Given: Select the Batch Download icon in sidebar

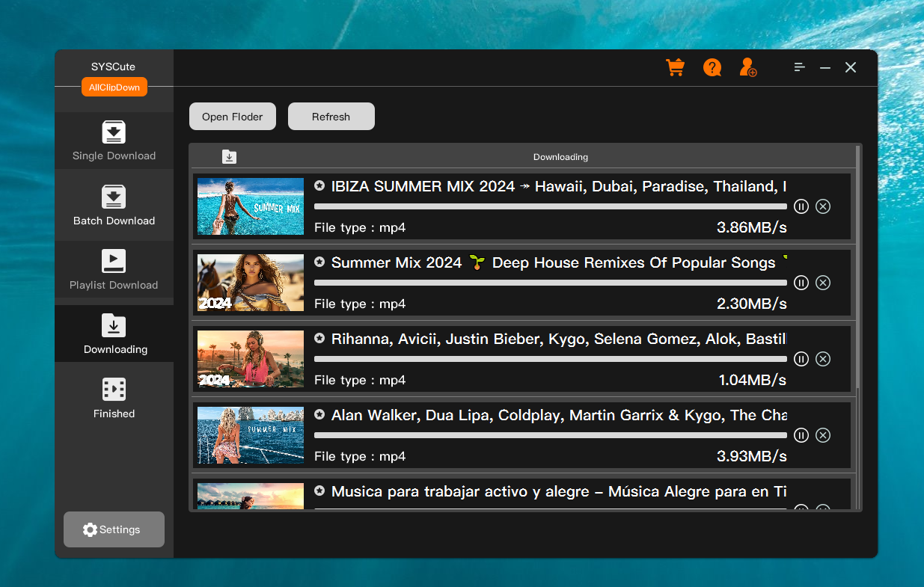Looking at the screenshot, I should [114, 197].
